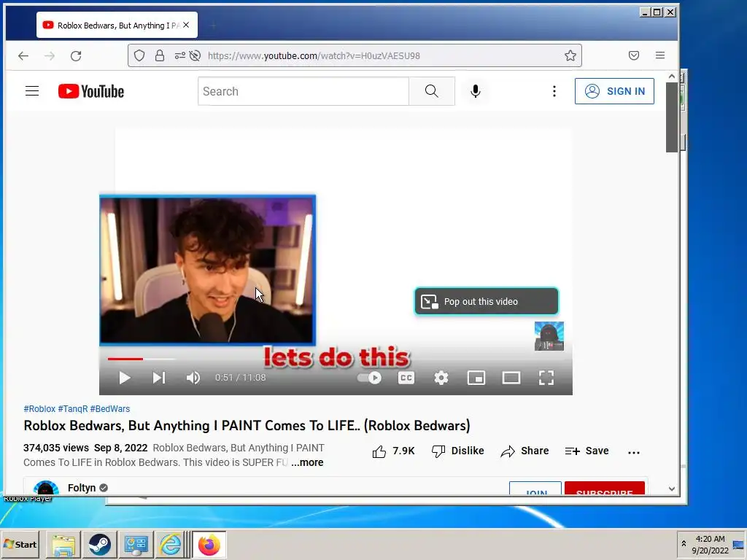Save the page to Pocket
747x560 pixels.
click(x=634, y=55)
